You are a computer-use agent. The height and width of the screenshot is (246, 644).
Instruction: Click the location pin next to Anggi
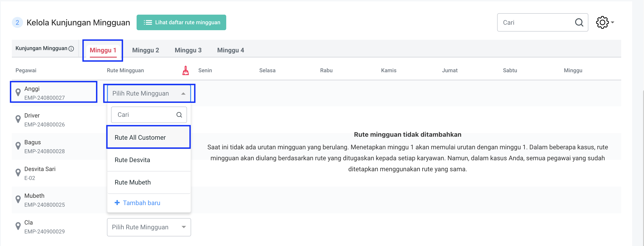[18, 92]
